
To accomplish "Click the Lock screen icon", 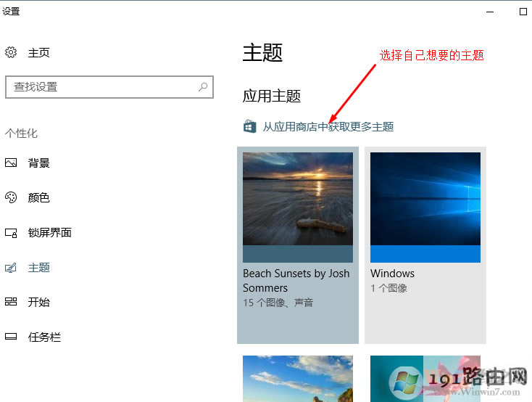I will click(11, 233).
